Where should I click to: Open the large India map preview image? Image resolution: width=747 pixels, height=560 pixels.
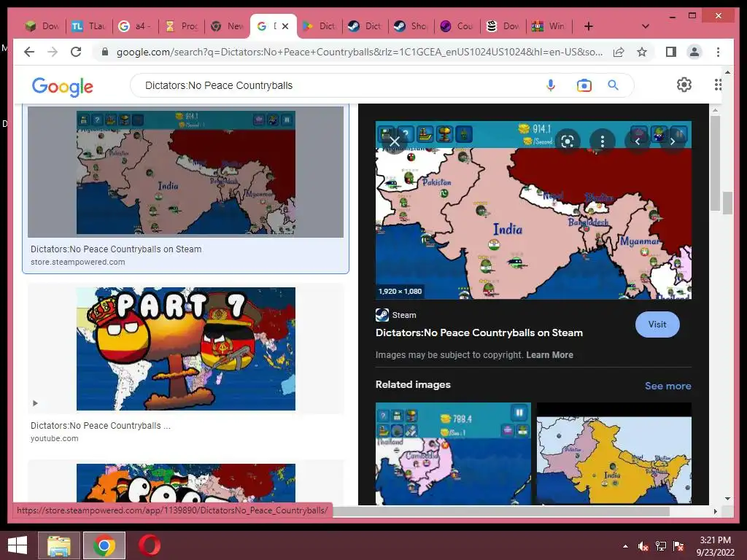pyautogui.click(x=533, y=210)
